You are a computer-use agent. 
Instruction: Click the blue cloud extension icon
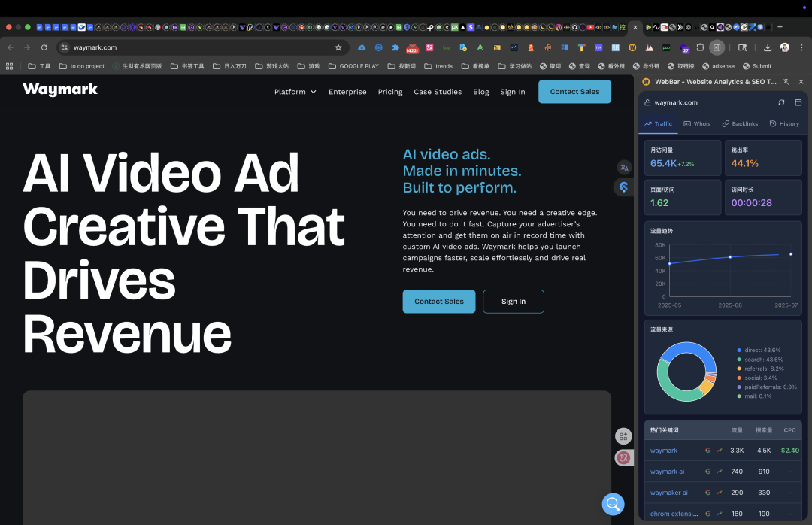pyautogui.click(x=362, y=47)
